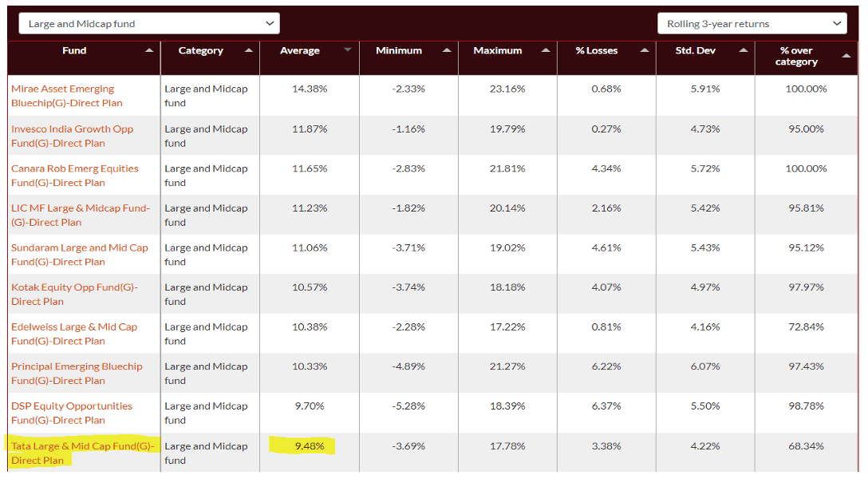Select Tata % over category 68.34%
The image size is (868, 479).
click(806, 445)
